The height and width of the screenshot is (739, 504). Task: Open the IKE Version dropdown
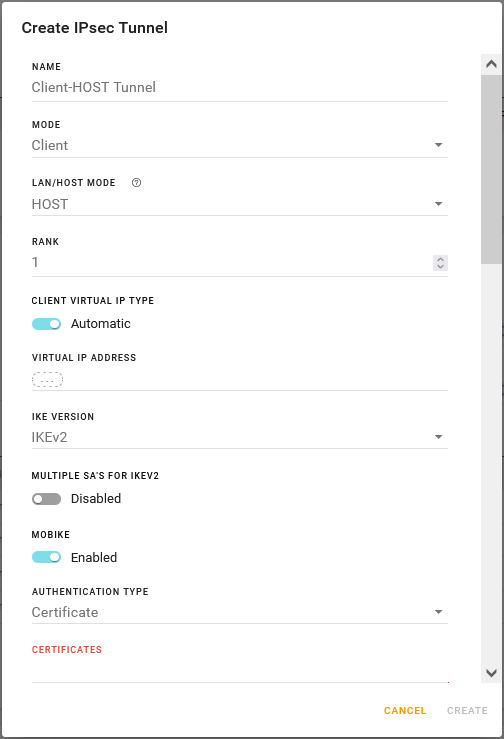(240, 437)
